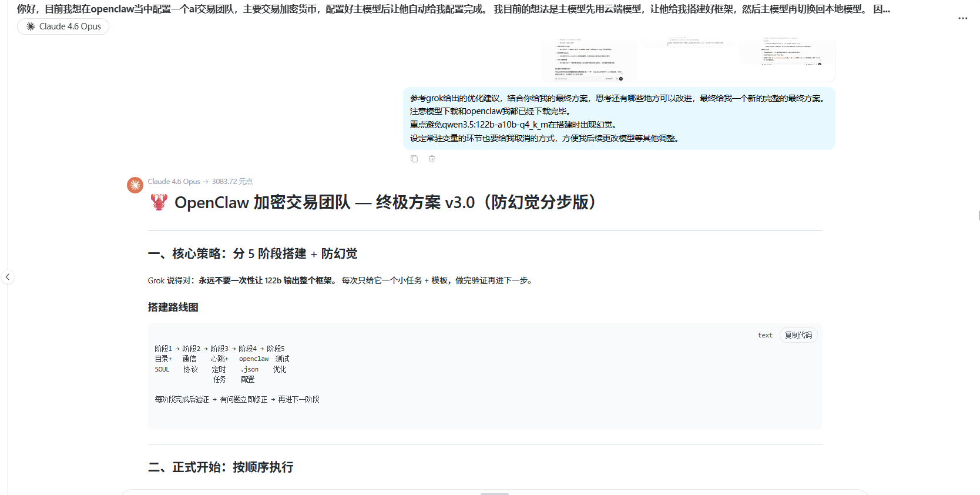980x495 pixels.
Task: Click the 3083.72 元点 cost label
Action: pos(232,182)
